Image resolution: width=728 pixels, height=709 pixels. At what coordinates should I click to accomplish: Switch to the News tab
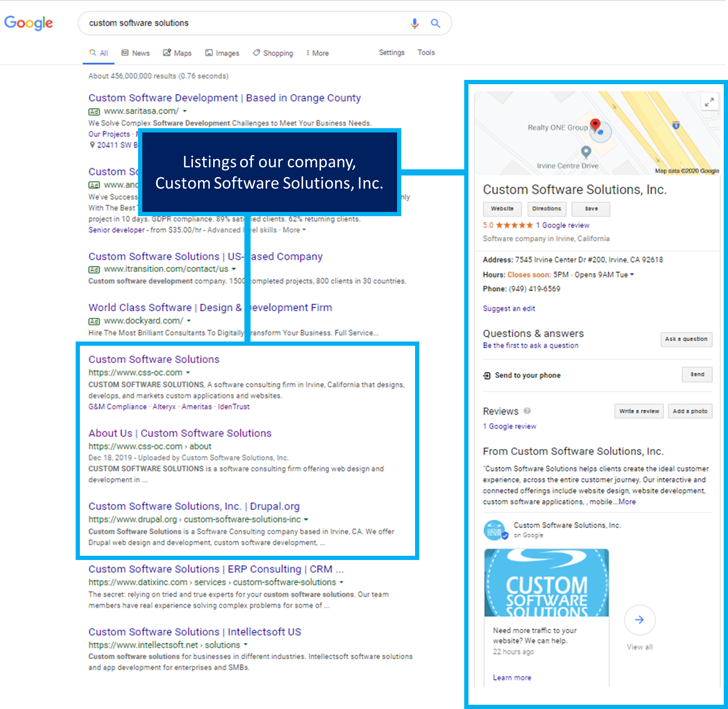136,53
